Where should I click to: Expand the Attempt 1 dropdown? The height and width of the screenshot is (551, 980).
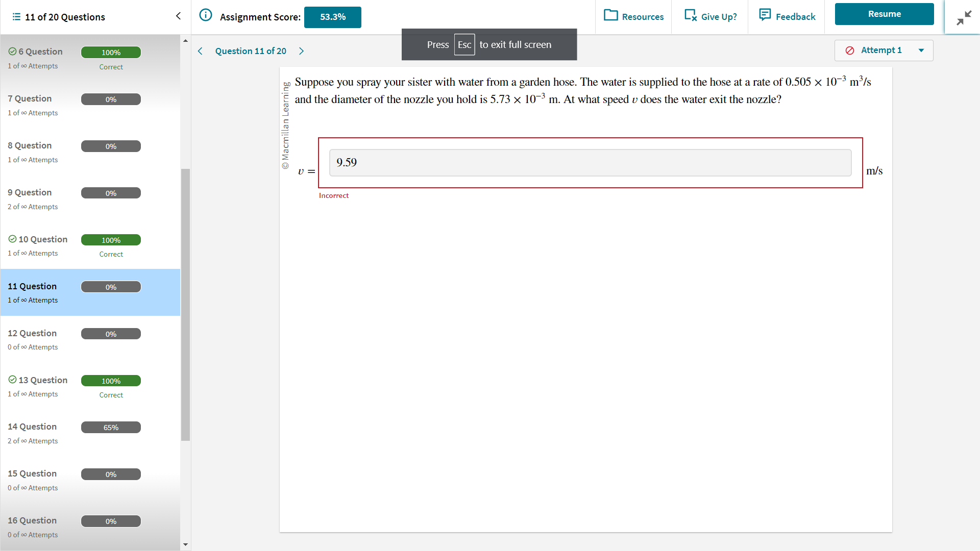tap(921, 51)
